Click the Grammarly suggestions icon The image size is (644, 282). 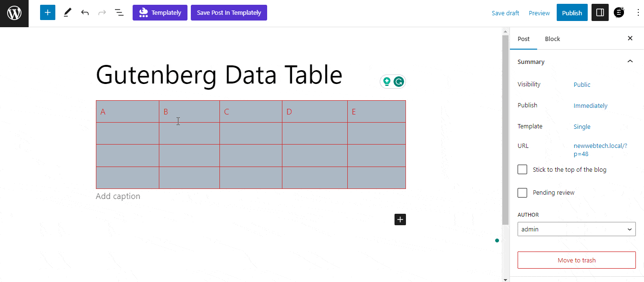click(x=399, y=81)
